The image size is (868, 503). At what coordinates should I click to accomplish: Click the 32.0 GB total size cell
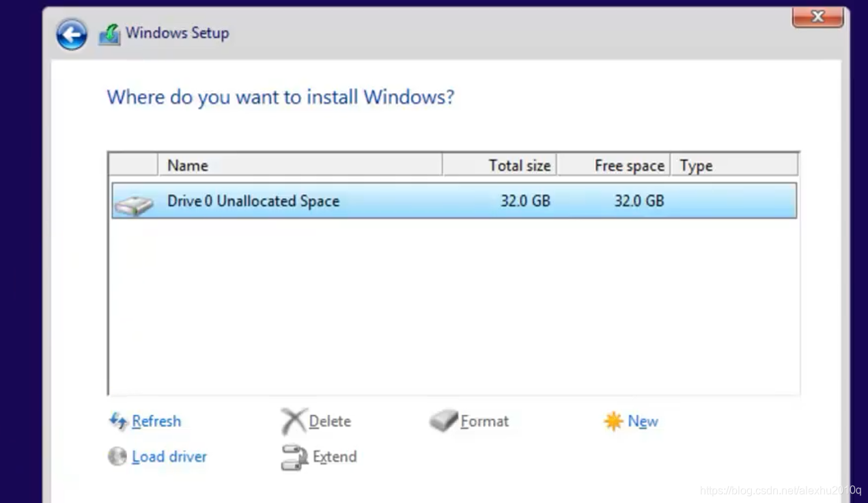(525, 201)
